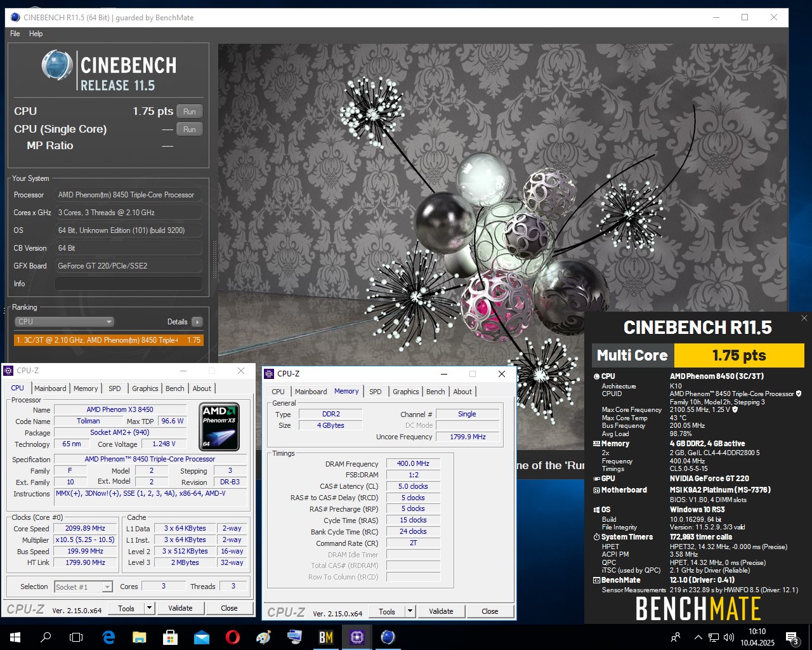Click Close in left CPU-Z window

(229, 608)
